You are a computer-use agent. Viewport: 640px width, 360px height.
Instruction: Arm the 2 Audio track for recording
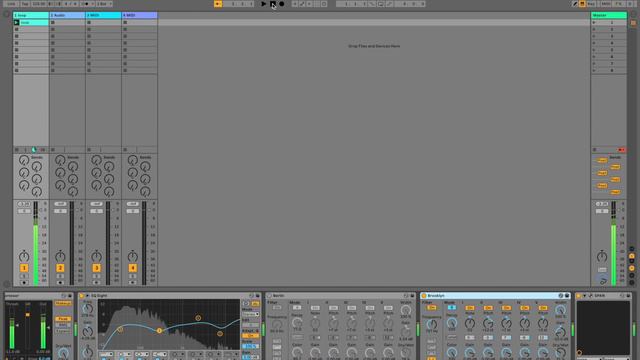pyautogui.click(x=60, y=282)
